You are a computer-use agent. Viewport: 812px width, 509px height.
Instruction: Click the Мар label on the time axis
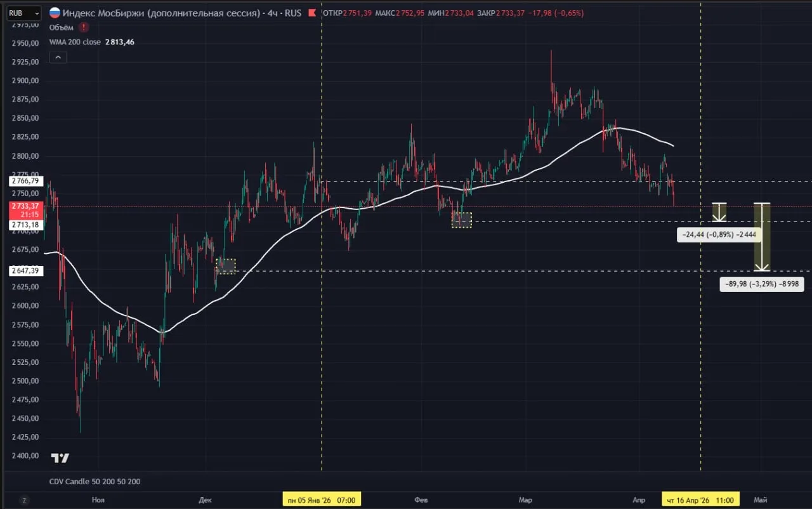coord(525,500)
